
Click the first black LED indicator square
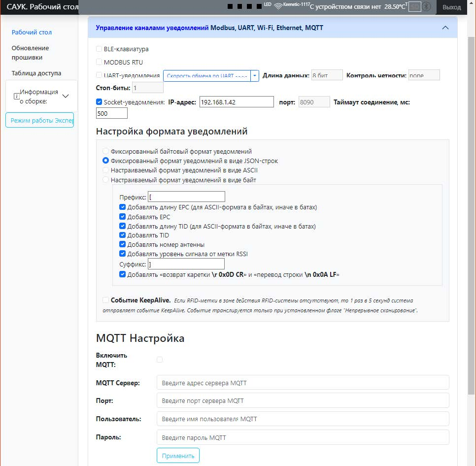click(x=230, y=7)
